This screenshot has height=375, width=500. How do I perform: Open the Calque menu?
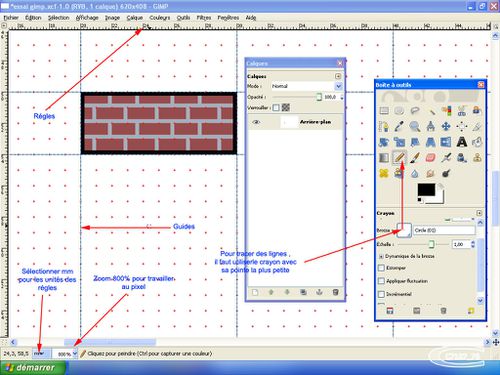click(135, 18)
